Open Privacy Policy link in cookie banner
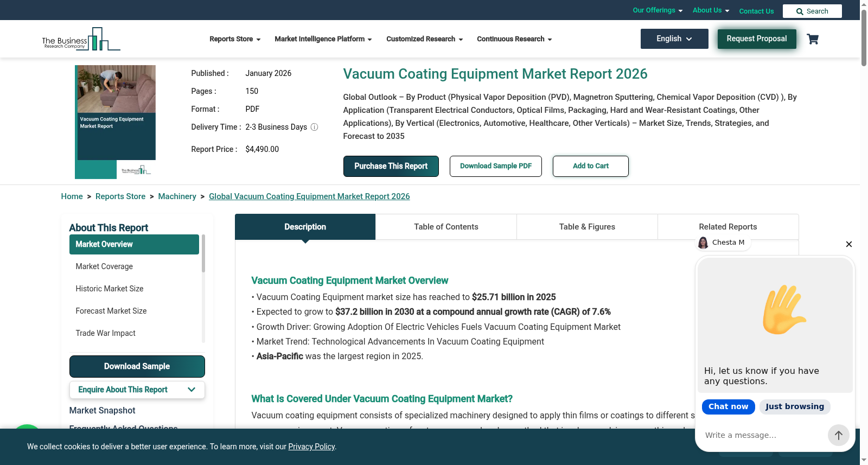 311,447
